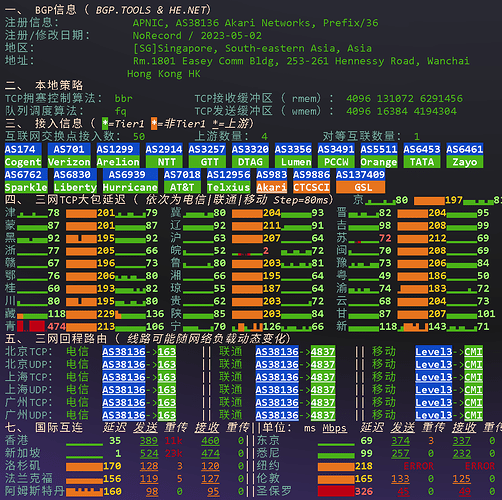Select the DTAG label under AS3320

click(x=250, y=162)
